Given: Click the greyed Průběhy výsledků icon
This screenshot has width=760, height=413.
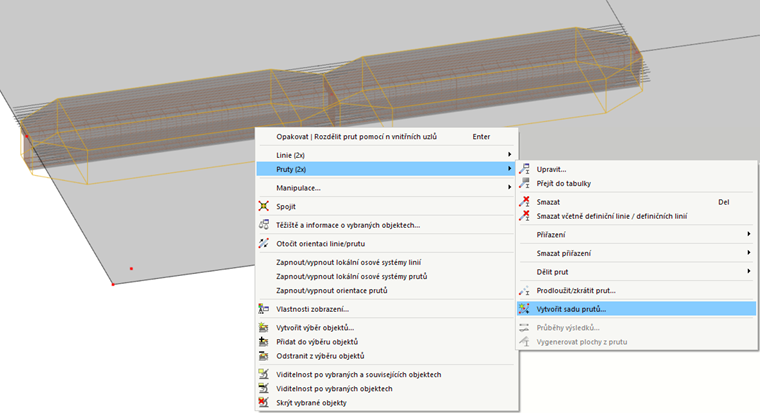Looking at the screenshot, I should 524,328.
